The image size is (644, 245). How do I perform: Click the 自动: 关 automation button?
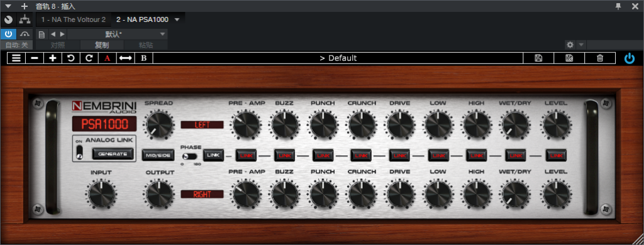point(17,45)
